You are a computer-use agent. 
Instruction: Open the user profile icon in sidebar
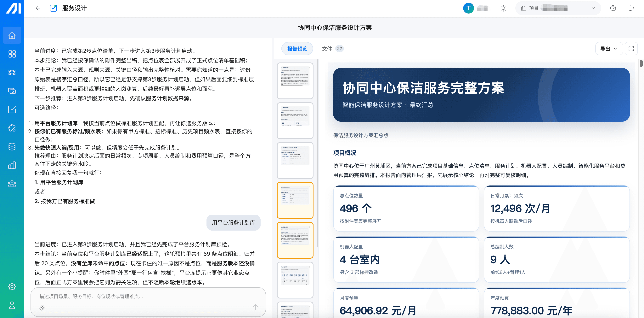pyautogui.click(x=12, y=305)
